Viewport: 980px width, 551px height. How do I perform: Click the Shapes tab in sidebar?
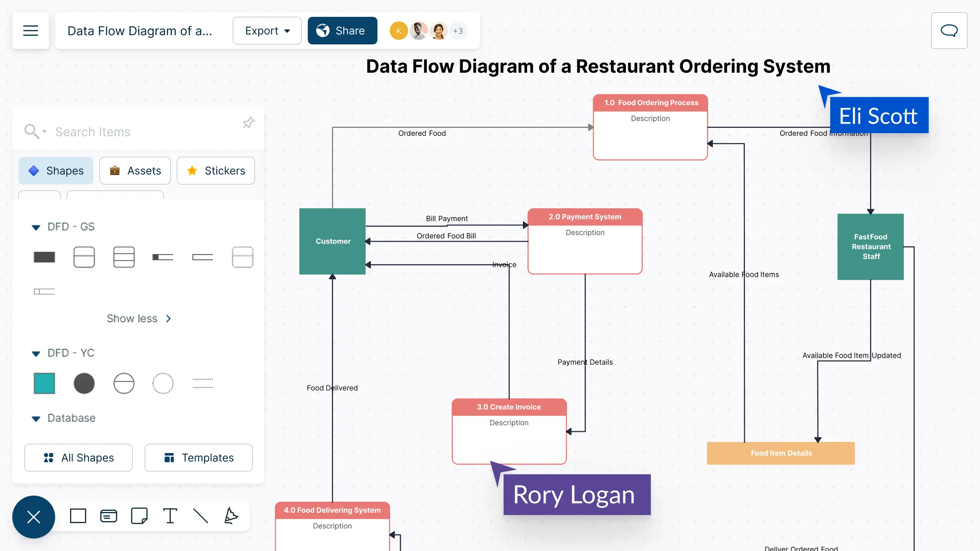[x=57, y=170]
